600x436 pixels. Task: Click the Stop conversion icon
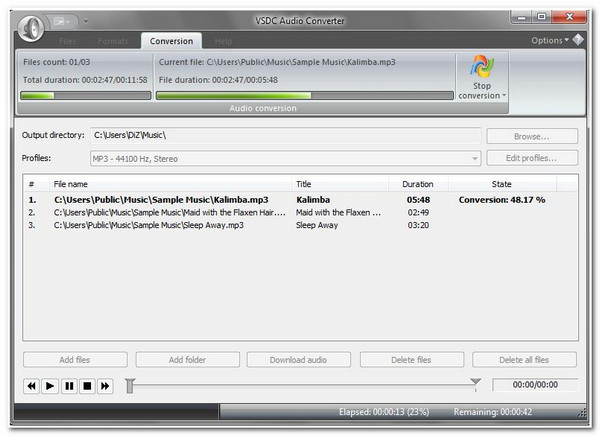pyautogui.click(x=482, y=67)
